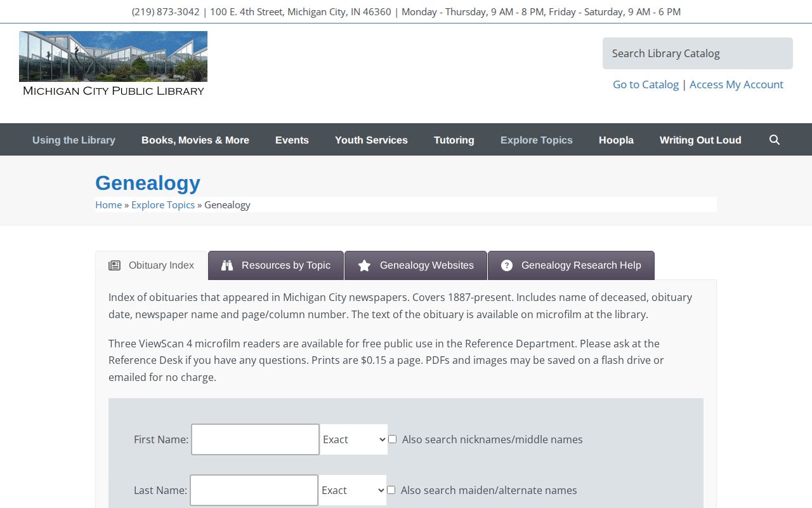Open Hoopla menu item
Image resolution: width=812 pixels, height=508 pixels.
[x=616, y=140]
